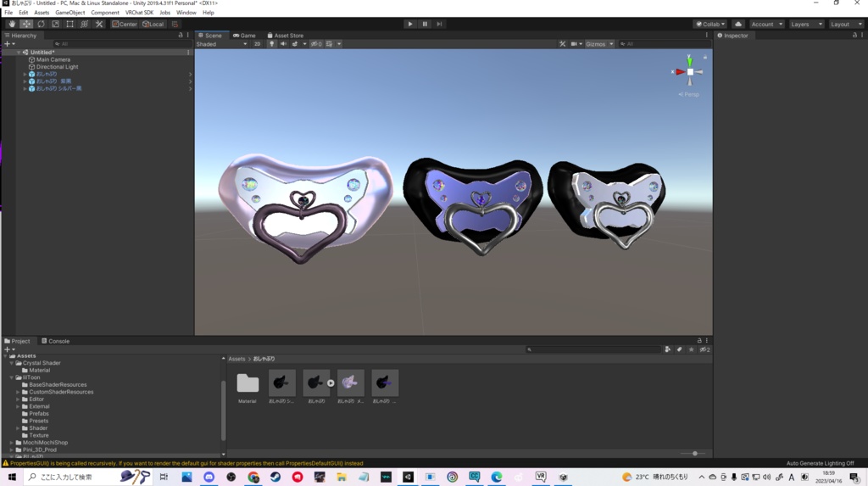The width and height of the screenshot is (868, 486).
Task: Click the Pause button
Action: click(x=425, y=24)
